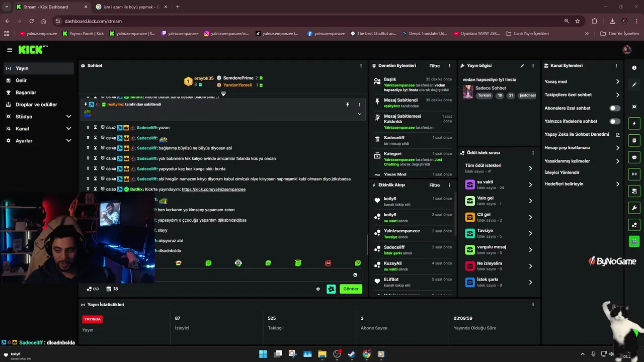
Task: Collapse the pinned message with chevron
Action: click(359, 114)
